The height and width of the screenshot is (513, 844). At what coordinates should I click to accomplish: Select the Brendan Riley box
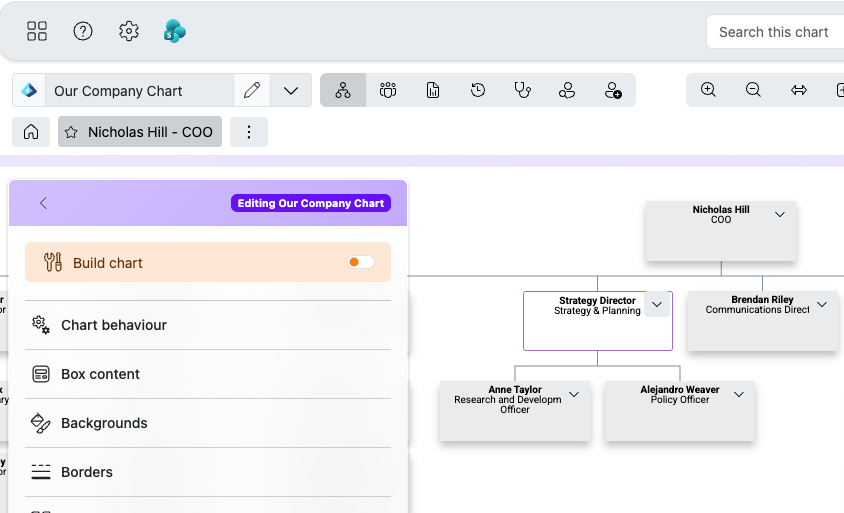(762, 321)
